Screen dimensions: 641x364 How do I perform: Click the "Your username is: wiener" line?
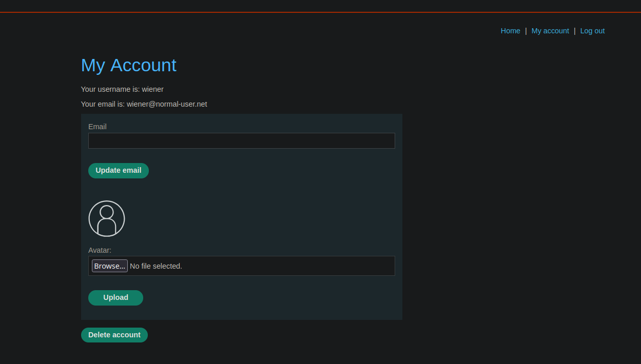tap(122, 89)
